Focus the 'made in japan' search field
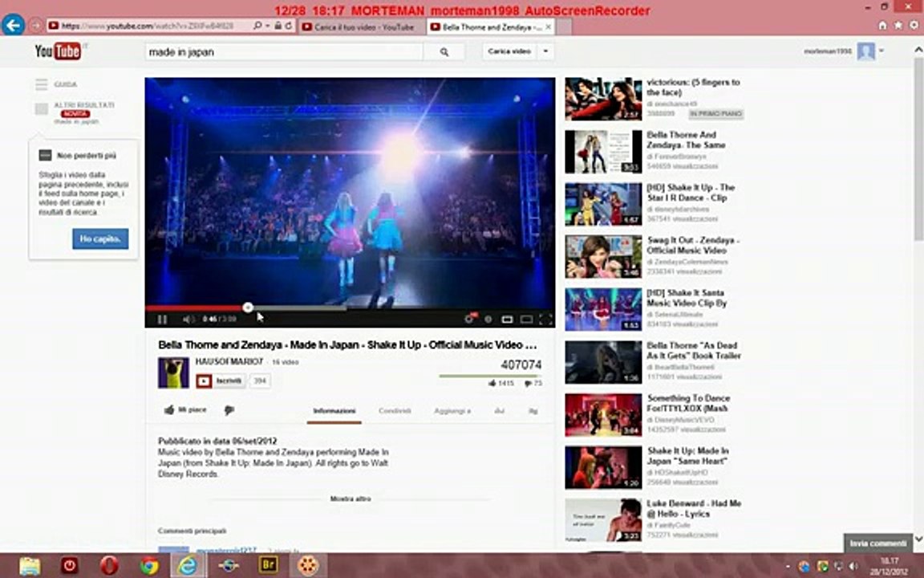This screenshot has height=578, width=924. 284,52
